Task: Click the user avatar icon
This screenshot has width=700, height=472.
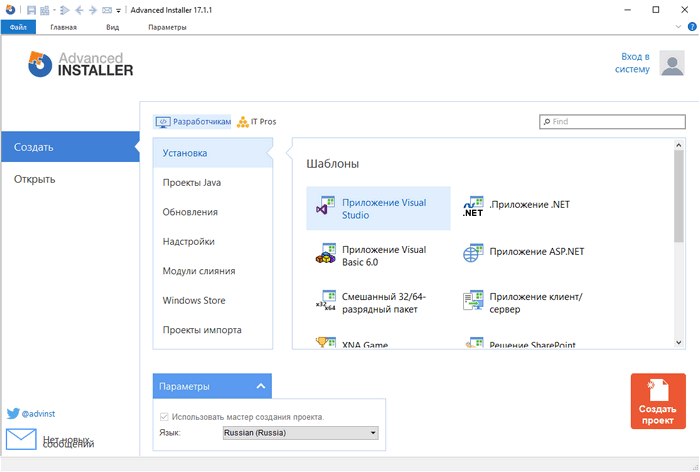Action: (x=672, y=64)
